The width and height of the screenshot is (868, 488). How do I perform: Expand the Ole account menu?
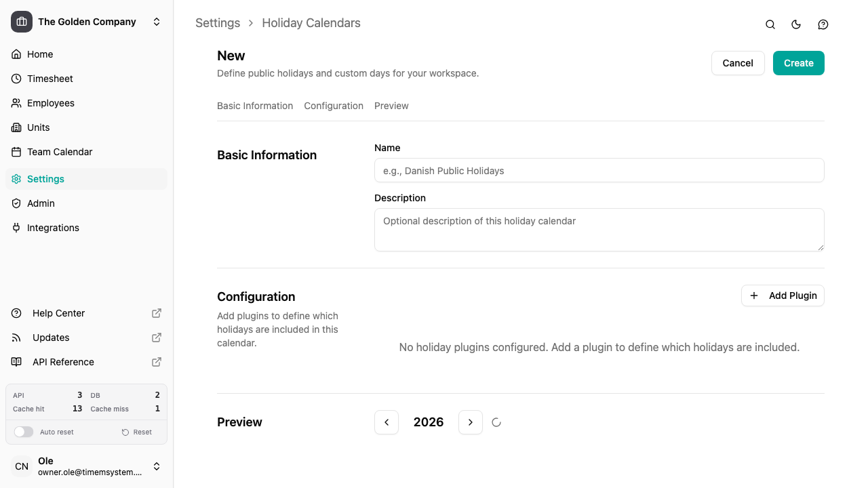pos(157,466)
